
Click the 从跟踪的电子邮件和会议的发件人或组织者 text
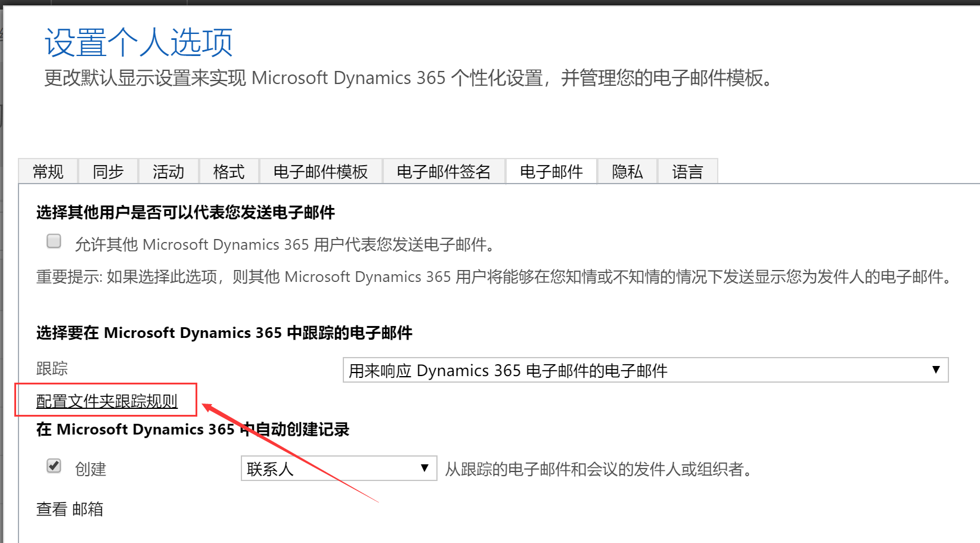(x=600, y=469)
